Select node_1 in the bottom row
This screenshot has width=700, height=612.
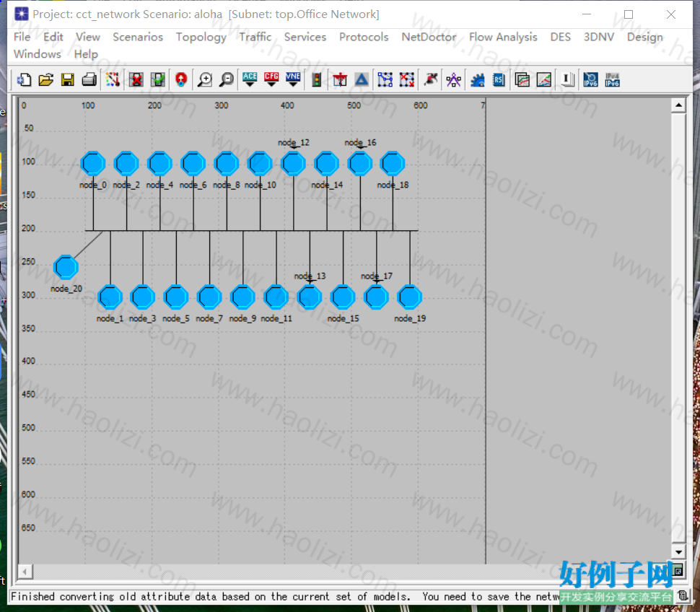[x=110, y=297]
